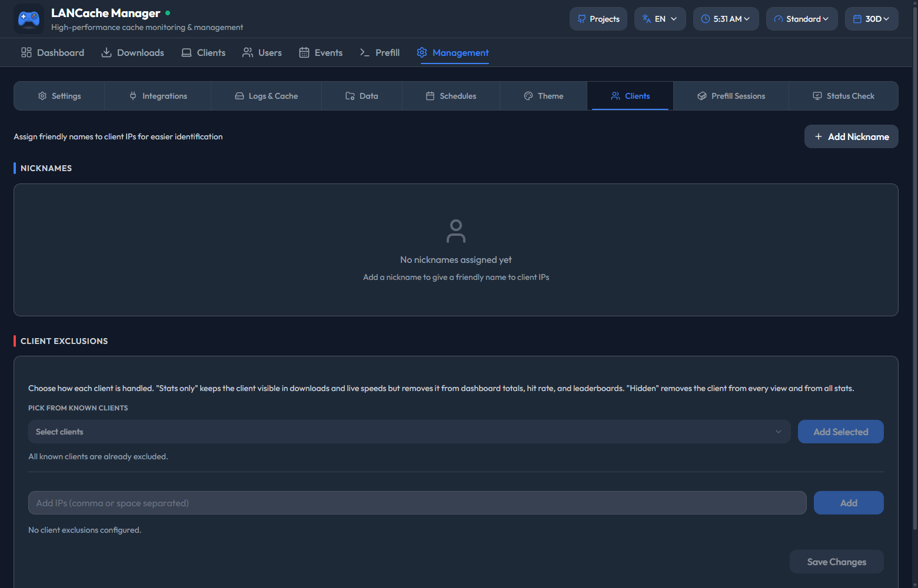918x588 pixels.
Task: Select the Management navigation tab
Action: pos(453,52)
